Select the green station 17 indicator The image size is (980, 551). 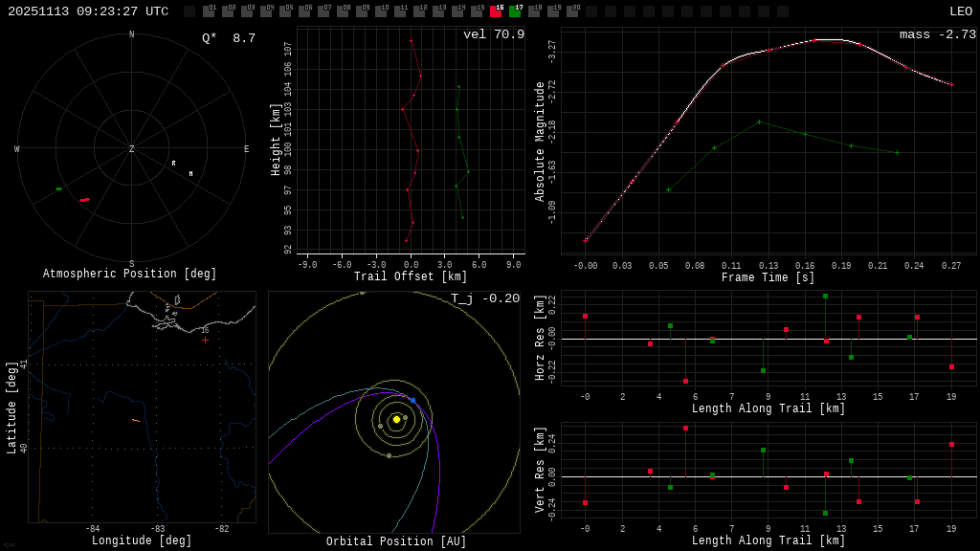(x=515, y=11)
